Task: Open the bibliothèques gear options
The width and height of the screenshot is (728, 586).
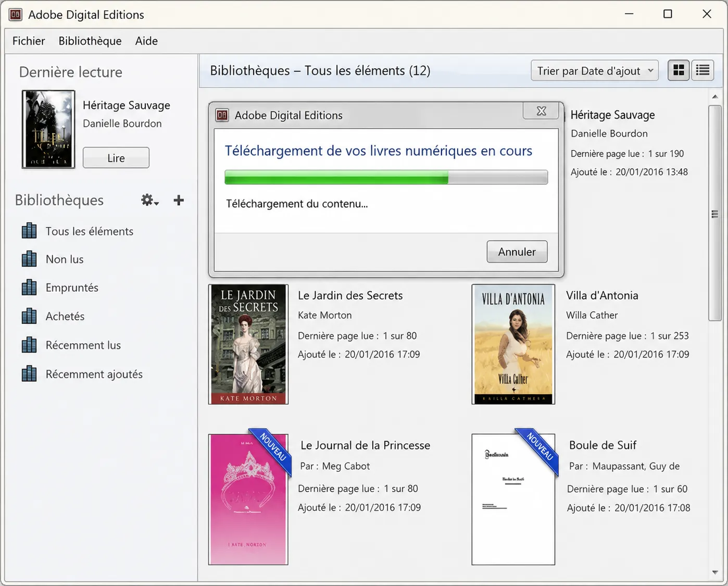Action: click(149, 200)
